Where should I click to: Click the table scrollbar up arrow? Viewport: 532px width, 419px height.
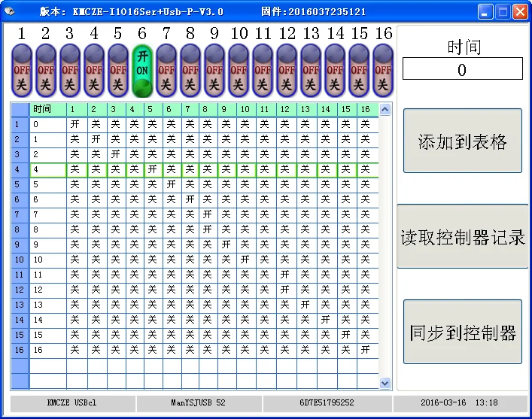tap(385, 110)
